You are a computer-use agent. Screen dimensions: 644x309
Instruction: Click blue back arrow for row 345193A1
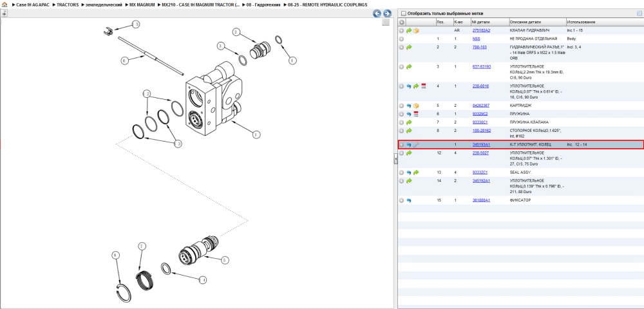[x=409, y=144]
